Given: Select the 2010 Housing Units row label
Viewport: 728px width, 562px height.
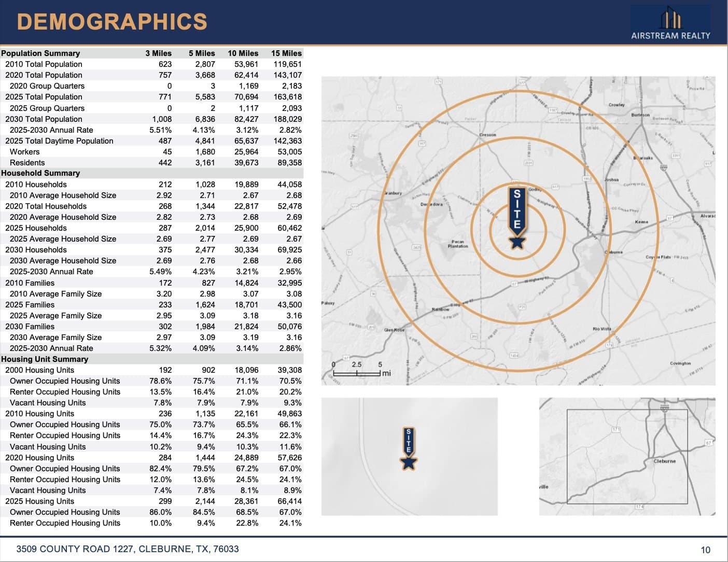Looking at the screenshot, I should coord(39,413).
